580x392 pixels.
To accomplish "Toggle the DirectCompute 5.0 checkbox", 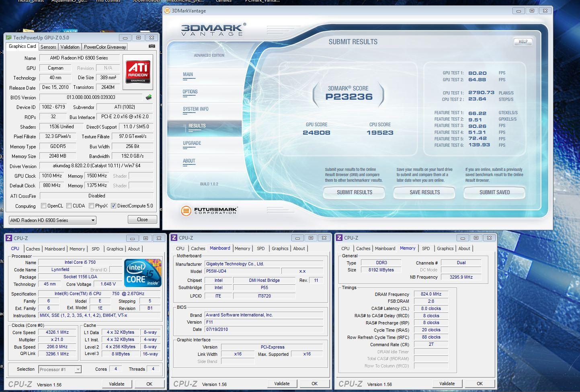I will 113,206.
